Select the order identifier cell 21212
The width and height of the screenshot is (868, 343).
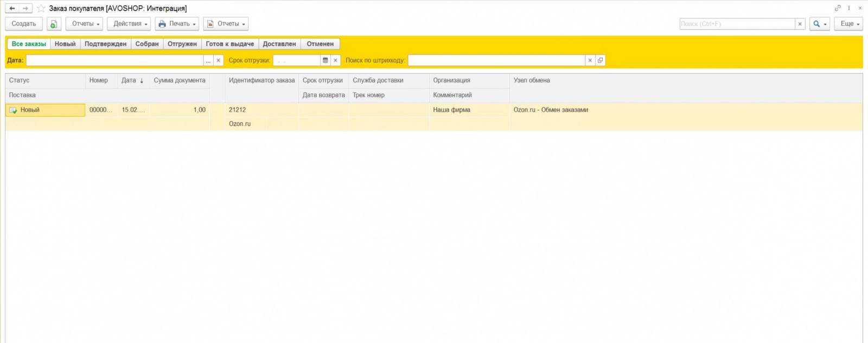[261, 110]
